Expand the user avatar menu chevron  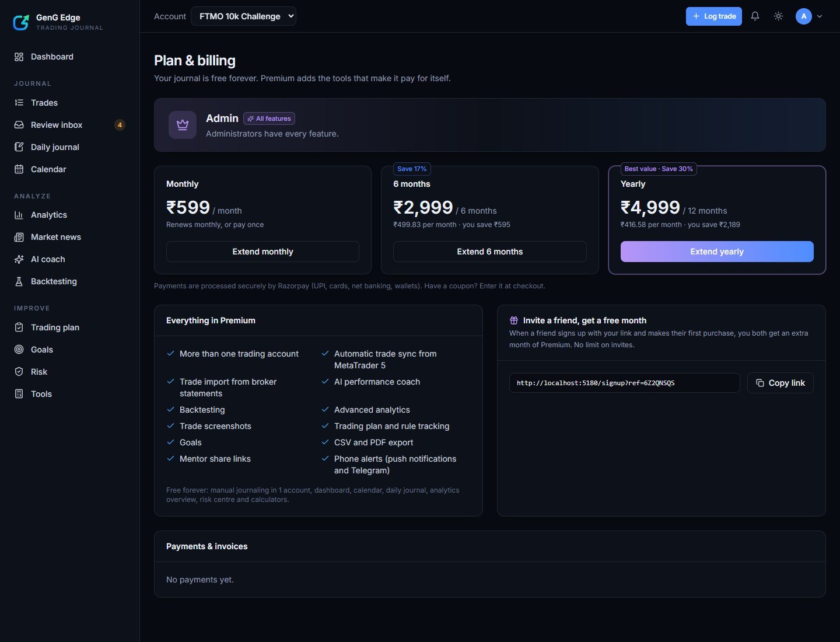820,16
